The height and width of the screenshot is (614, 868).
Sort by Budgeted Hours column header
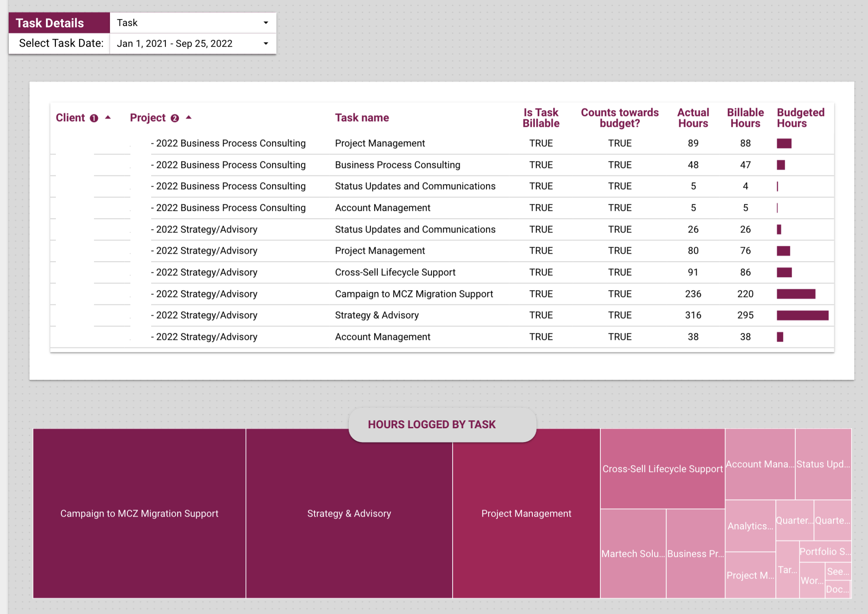(800, 118)
